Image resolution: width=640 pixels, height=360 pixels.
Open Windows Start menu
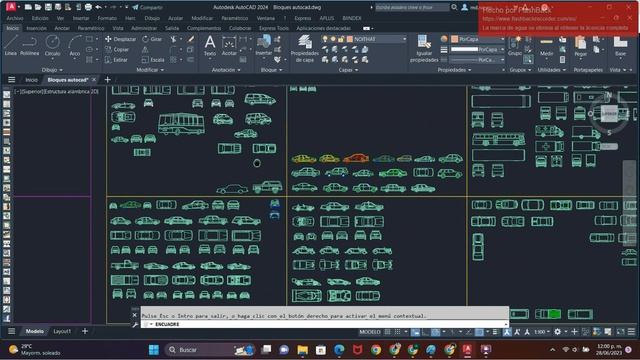pos(154,350)
